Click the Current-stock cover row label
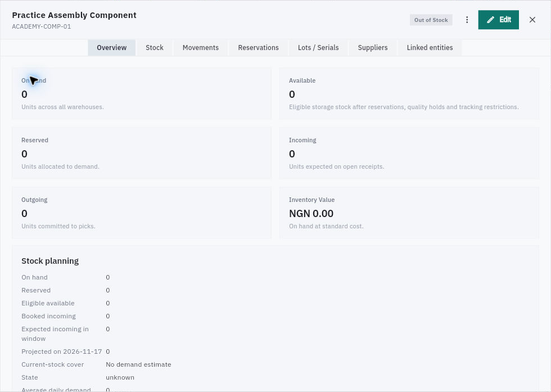 click(x=53, y=364)
